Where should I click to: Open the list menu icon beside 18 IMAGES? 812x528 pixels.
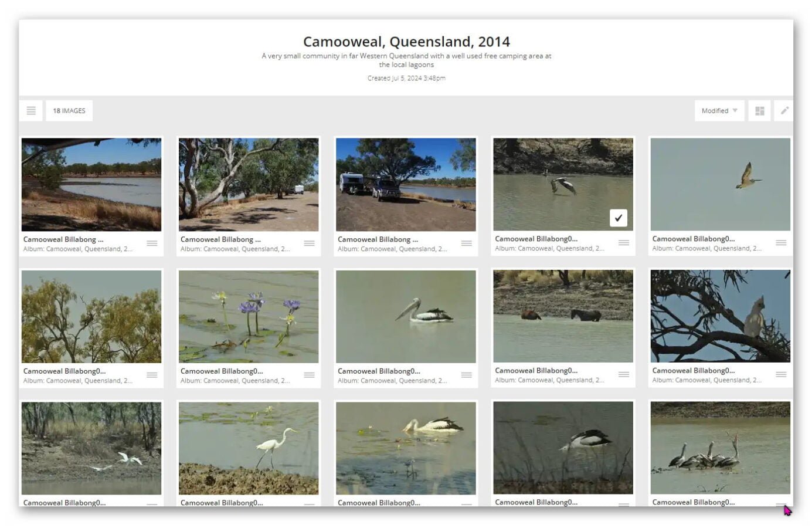click(31, 111)
